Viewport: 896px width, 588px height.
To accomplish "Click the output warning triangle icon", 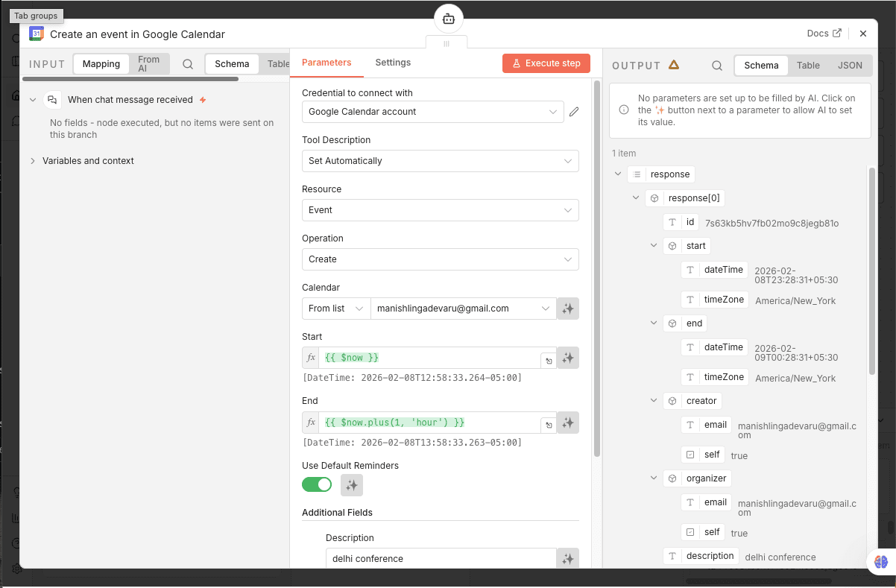I will click(674, 65).
